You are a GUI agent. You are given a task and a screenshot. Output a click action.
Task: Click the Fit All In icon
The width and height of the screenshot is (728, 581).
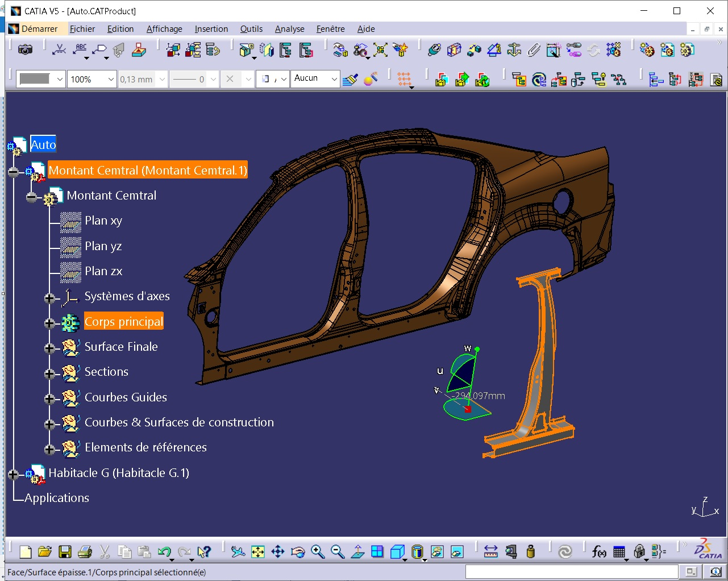click(x=258, y=551)
